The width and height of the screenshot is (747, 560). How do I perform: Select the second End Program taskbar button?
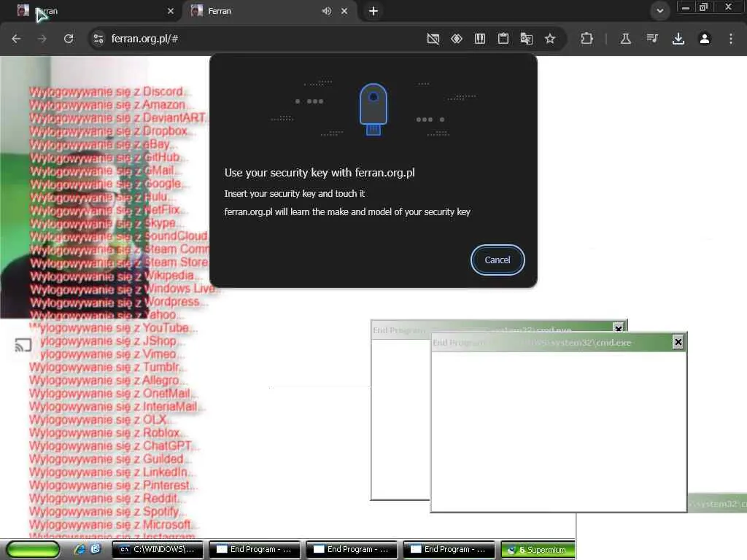pos(352,550)
